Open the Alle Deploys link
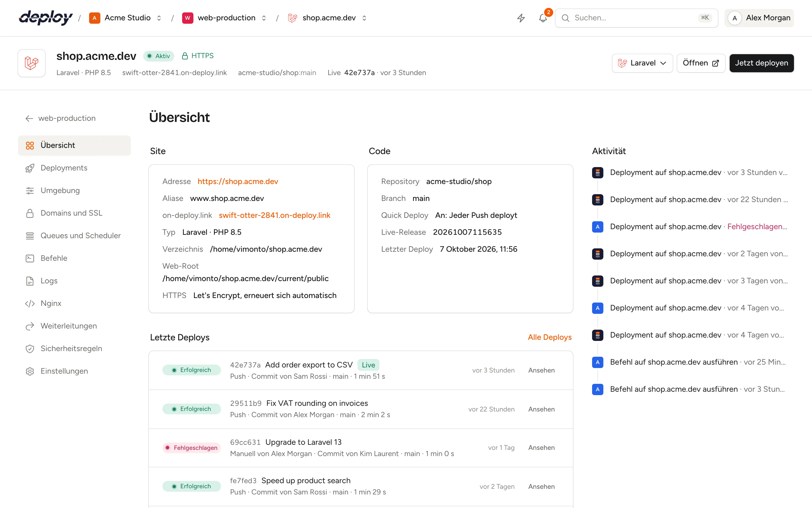 [x=549, y=337]
